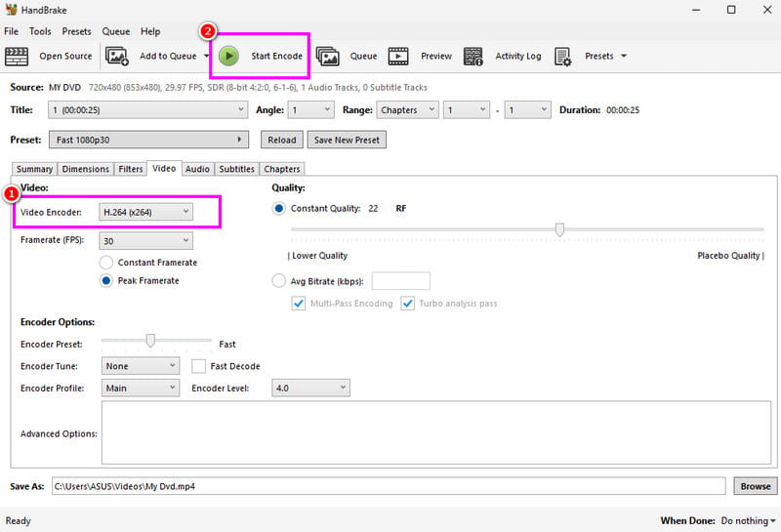781x532 pixels.
Task: Open the Angle dropdown
Action: coord(310,110)
